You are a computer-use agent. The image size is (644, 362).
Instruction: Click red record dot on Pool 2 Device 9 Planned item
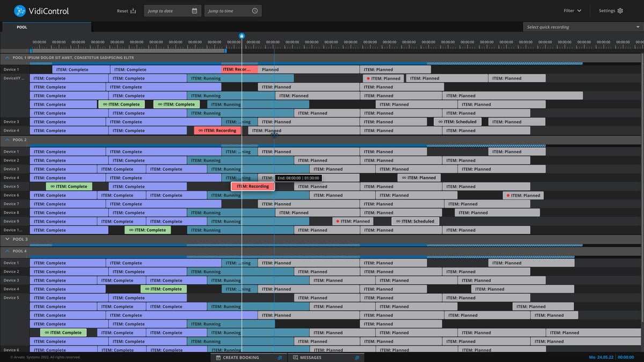337,221
